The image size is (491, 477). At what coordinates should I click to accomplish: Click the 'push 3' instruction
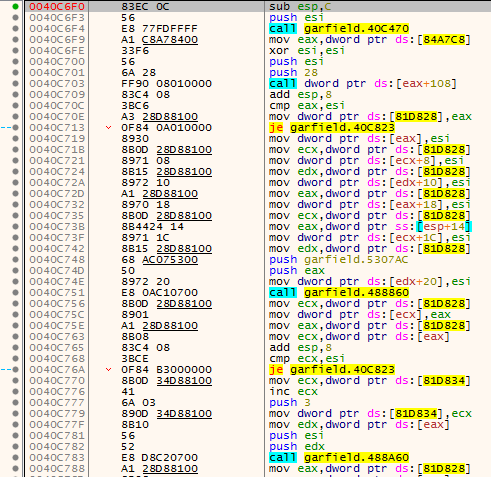290,403
